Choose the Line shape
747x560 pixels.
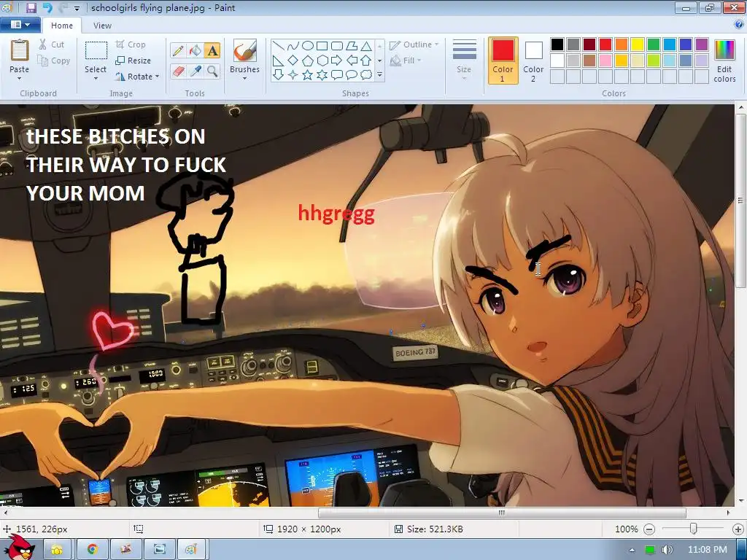[x=279, y=46]
